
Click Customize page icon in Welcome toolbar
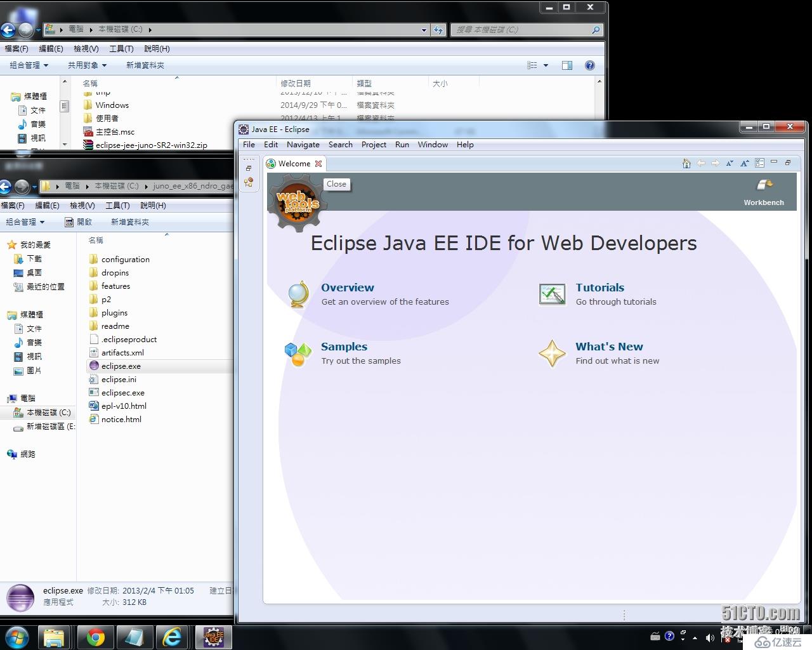[760, 164]
